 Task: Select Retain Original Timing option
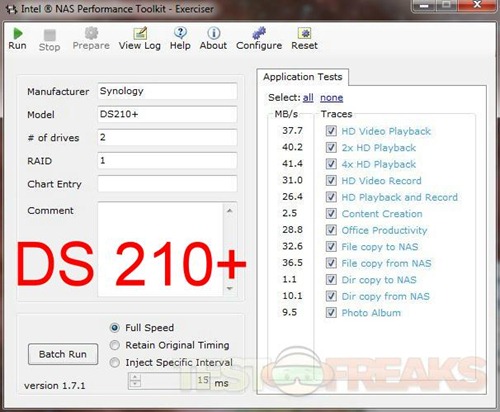coord(115,345)
